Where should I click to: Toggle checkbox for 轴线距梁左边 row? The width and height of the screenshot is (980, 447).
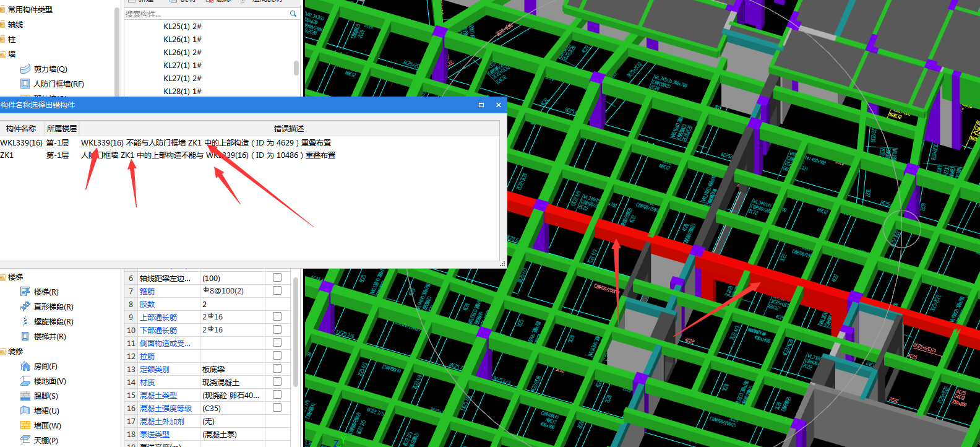pyautogui.click(x=277, y=278)
